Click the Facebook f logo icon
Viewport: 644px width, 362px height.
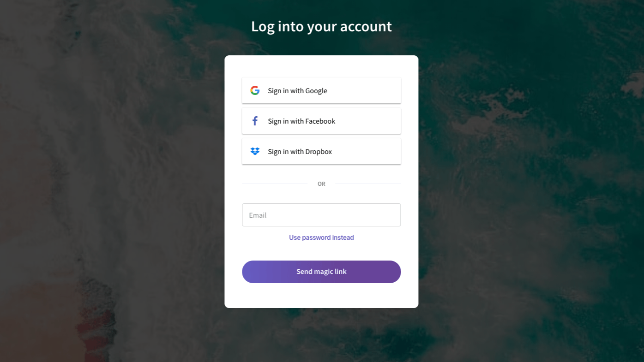255,121
